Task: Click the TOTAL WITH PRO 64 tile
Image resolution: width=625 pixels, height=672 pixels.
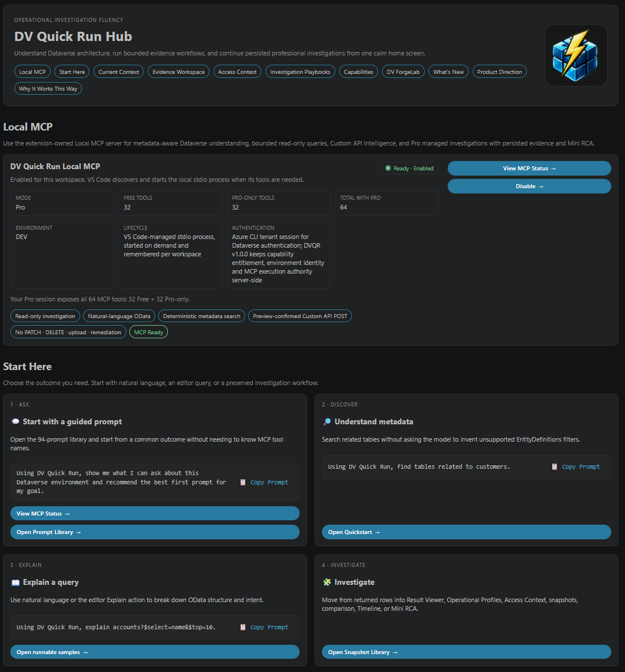Action: [387, 203]
